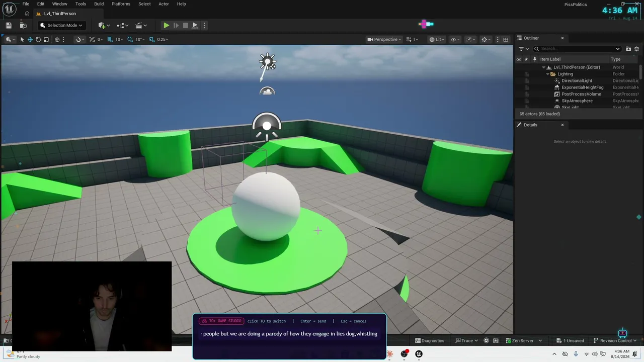
Task: Click the pin column header in Outliner
Action: pyautogui.click(x=534, y=59)
